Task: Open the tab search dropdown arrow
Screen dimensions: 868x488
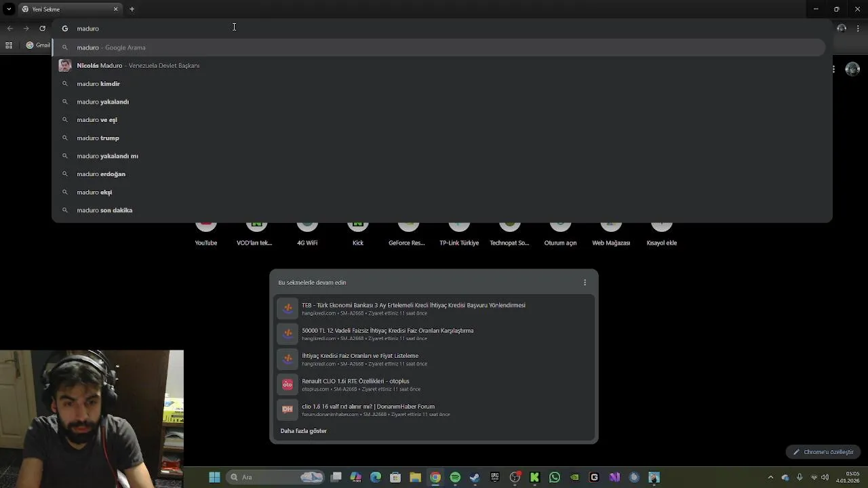Action: click(9, 9)
